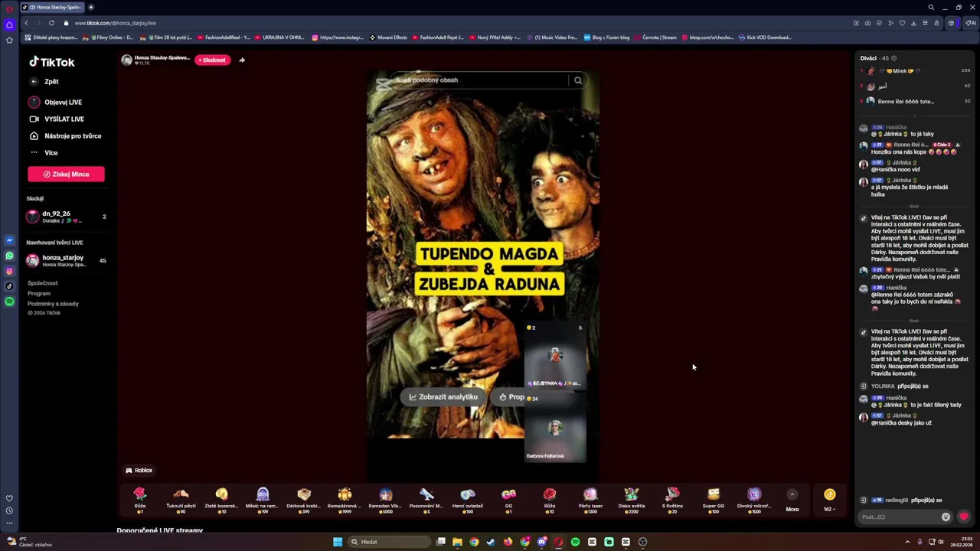Send the Super GG gift
This screenshot has width=980, height=551.
(x=714, y=499)
